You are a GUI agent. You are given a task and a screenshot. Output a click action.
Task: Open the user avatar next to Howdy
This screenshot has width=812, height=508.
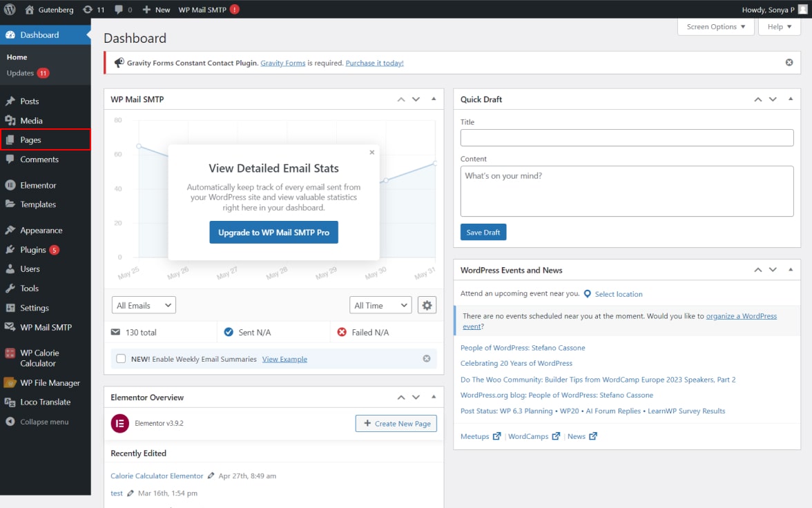click(802, 10)
